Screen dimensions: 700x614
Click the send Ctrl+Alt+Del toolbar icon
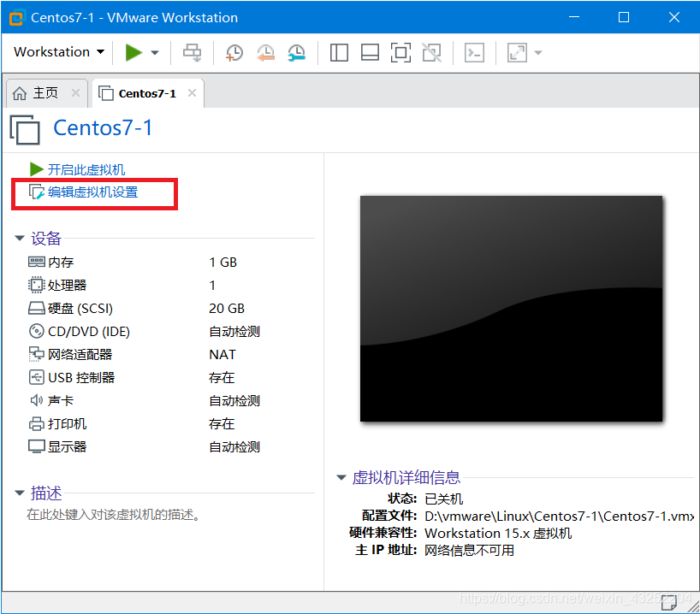point(192,53)
